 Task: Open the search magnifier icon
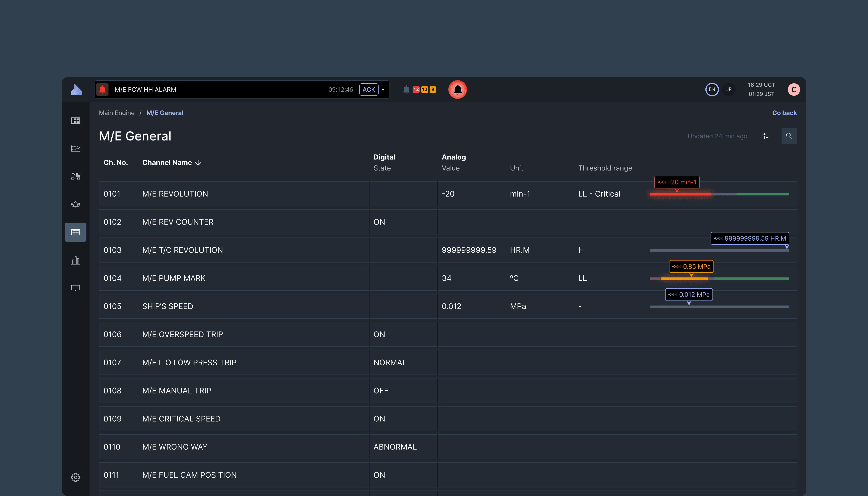pyautogui.click(x=789, y=136)
